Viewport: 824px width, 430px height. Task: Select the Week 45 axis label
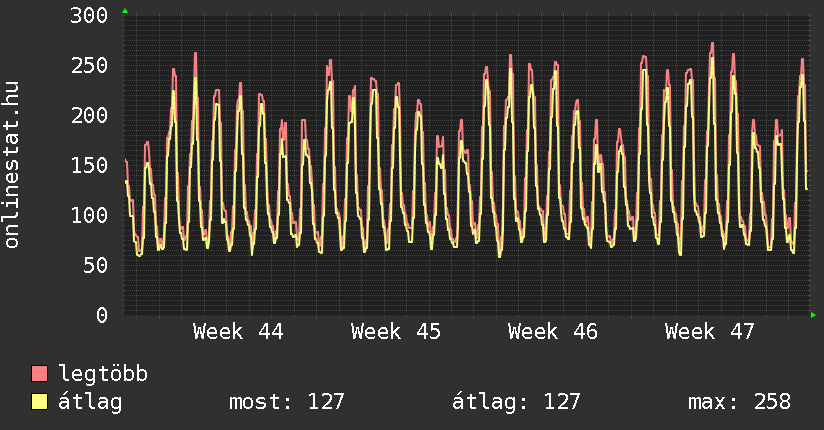(x=395, y=332)
